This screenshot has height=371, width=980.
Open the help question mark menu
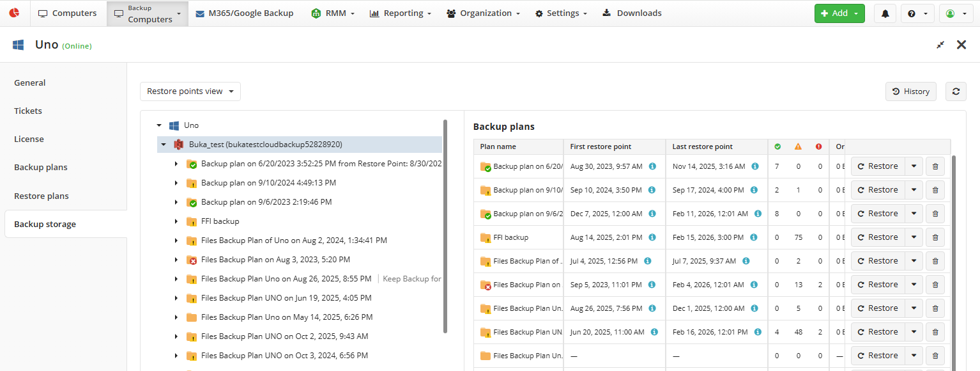coord(917,13)
